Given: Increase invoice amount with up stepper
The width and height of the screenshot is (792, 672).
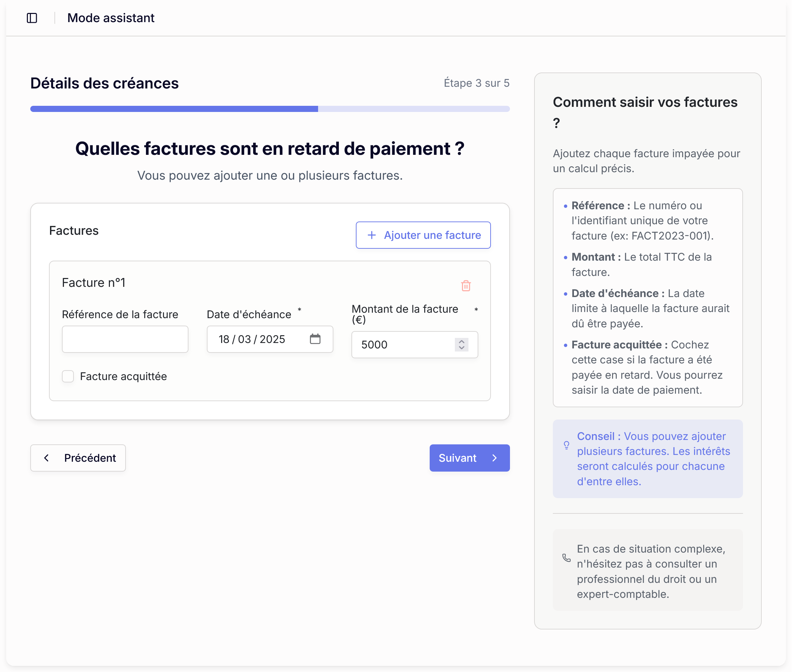Looking at the screenshot, I should click(461, 341).
